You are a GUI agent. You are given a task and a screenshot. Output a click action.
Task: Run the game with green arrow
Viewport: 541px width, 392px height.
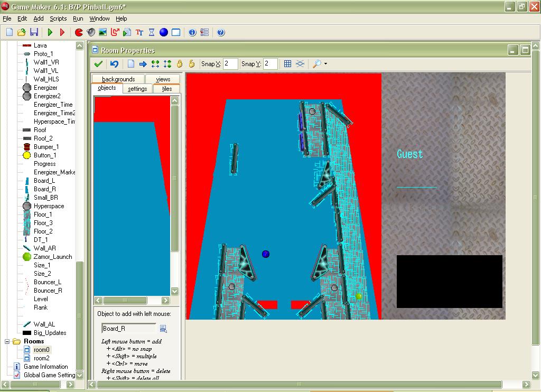(50, 32)
